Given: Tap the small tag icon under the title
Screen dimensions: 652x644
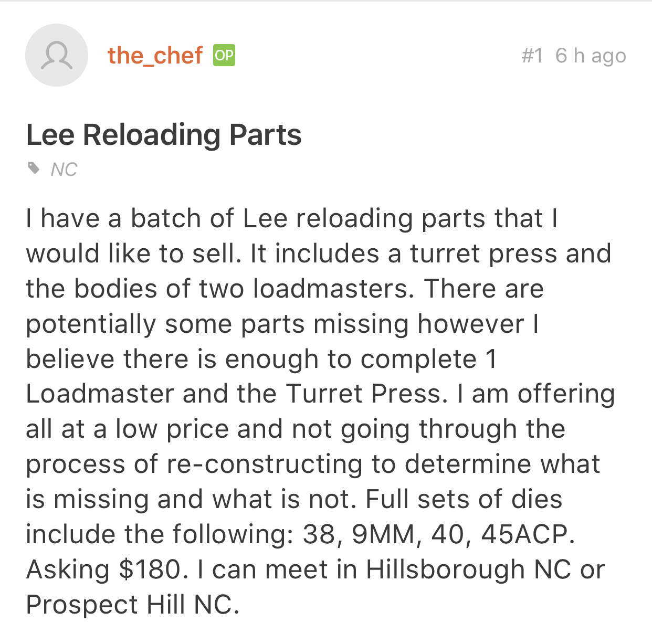Looking at the screenshot, I should pos(34,168).
